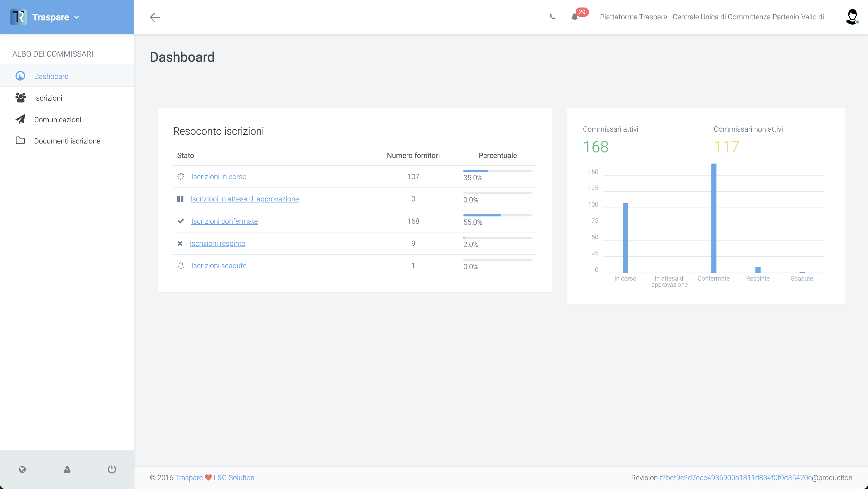The image size is (868, 489).
Task: Open the user profile icon in the sidebar footer
Action: pyautogui.click(x=67, y=469)
